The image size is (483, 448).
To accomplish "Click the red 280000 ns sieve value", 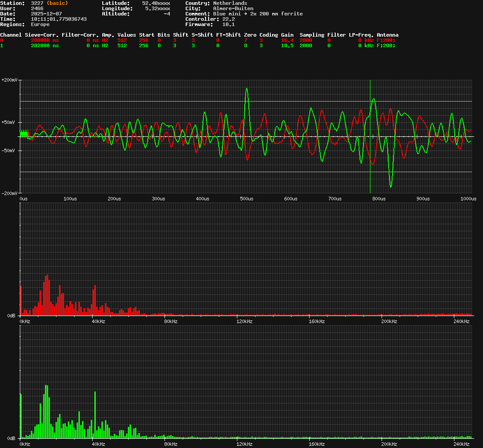I will [x=45, y=40].
